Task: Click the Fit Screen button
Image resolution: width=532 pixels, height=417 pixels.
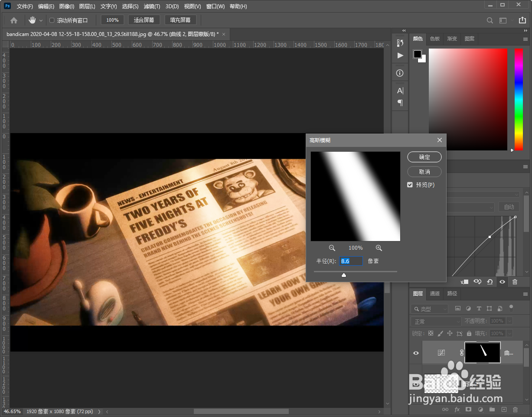Action: click(x=144, y=20)
